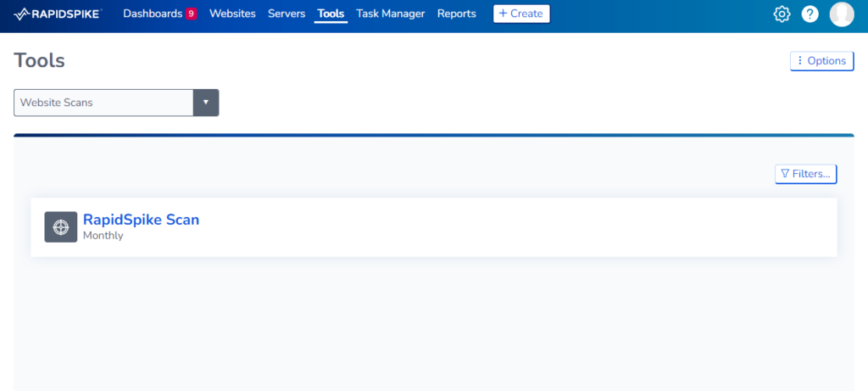Open the RapidSpike Scan link
Viewport: 868px width, 391px height.
pyautogui.click(x=142, y=220)
